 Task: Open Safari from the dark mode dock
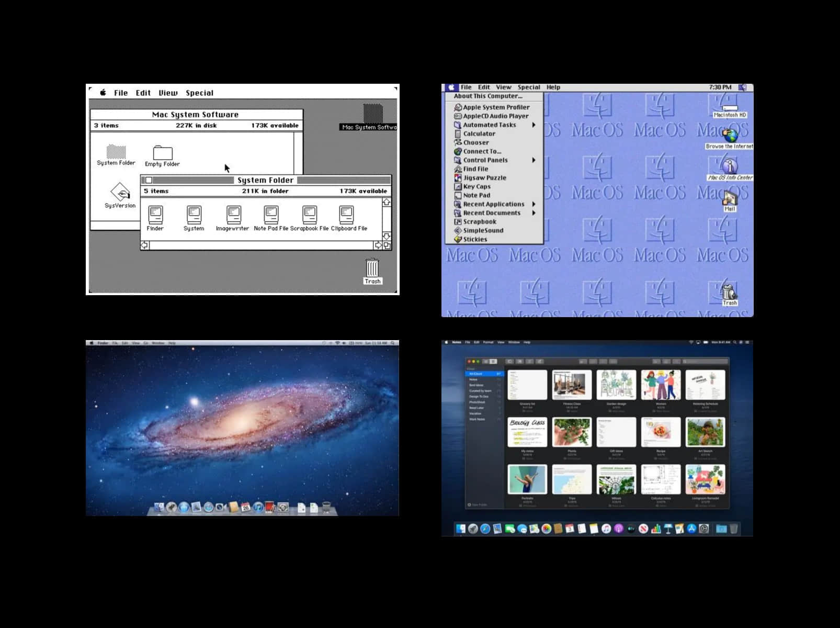click(x=485, y=529)
